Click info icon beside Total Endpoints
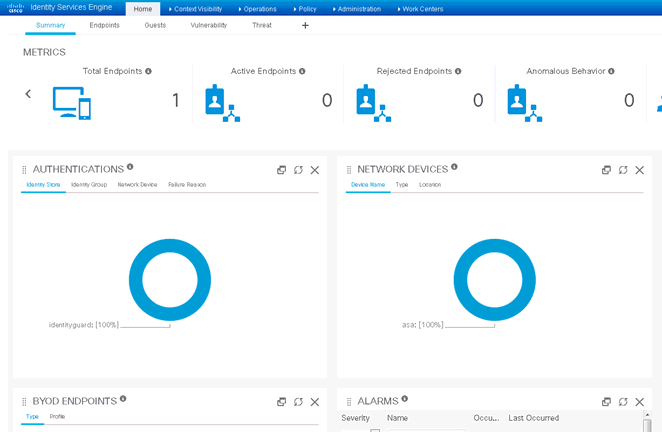Screen dimensions: 662x432 (x=148, y=71)
